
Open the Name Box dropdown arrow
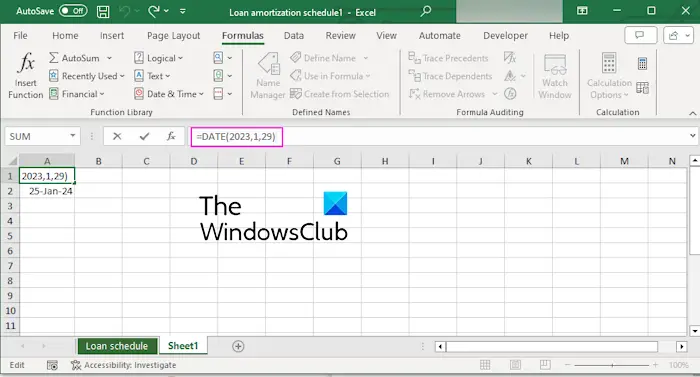[x=72, y=136]
